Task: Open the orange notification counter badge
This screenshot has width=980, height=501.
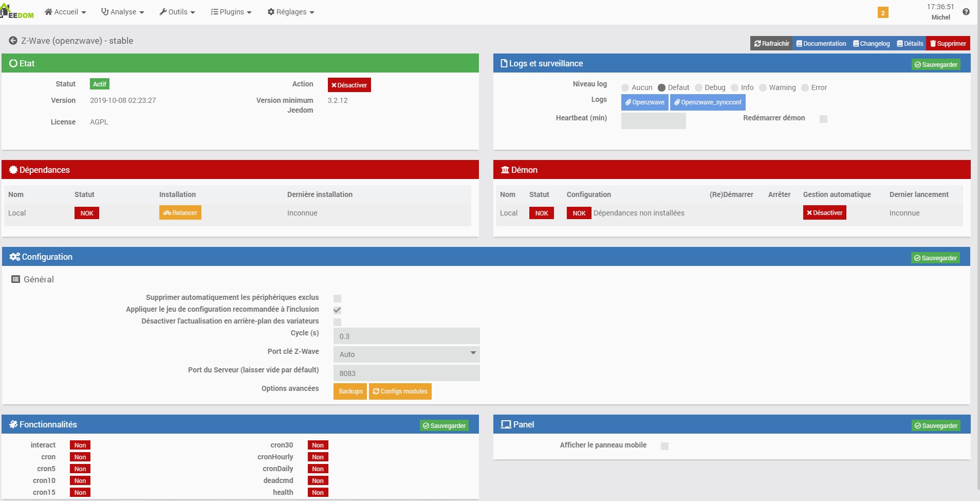Action: [x=883, y=13]
